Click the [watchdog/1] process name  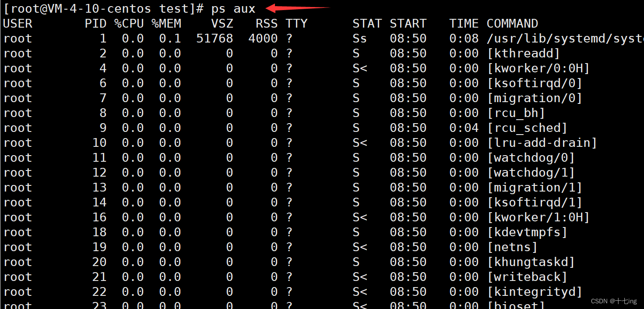[531, 173]
